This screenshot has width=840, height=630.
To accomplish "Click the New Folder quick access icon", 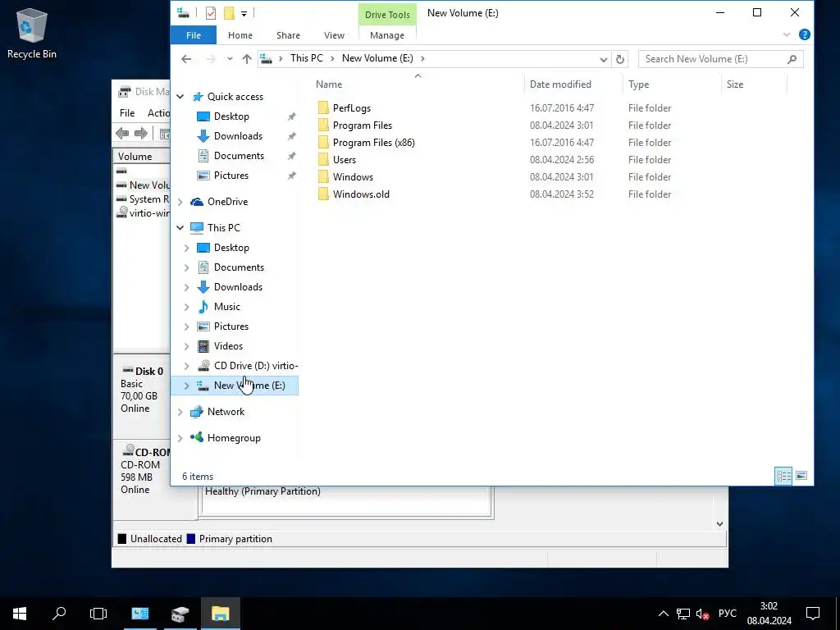I will tap(229, 13).
